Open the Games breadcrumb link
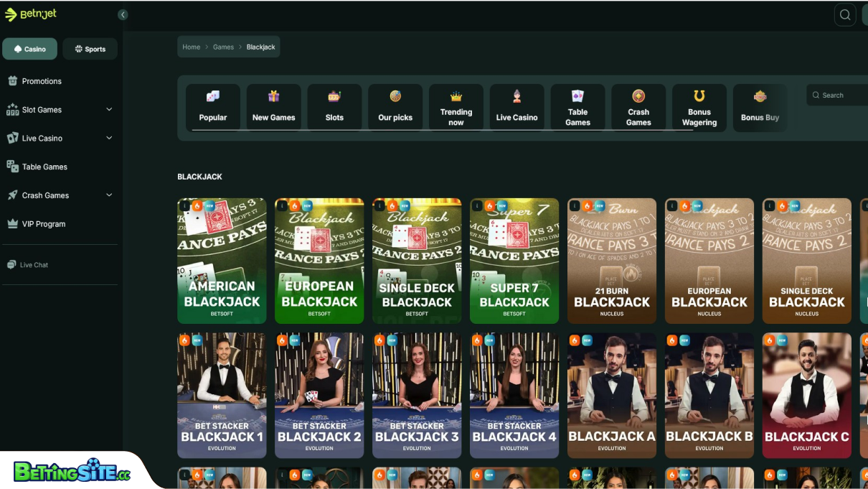This screenshot has width=868, height=489. click(223, 46)
